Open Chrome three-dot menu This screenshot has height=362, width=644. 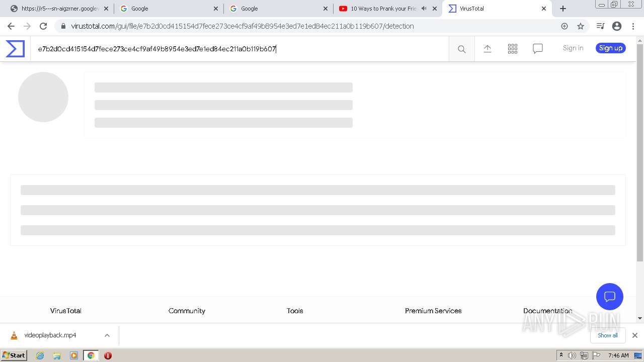point(633,26)
